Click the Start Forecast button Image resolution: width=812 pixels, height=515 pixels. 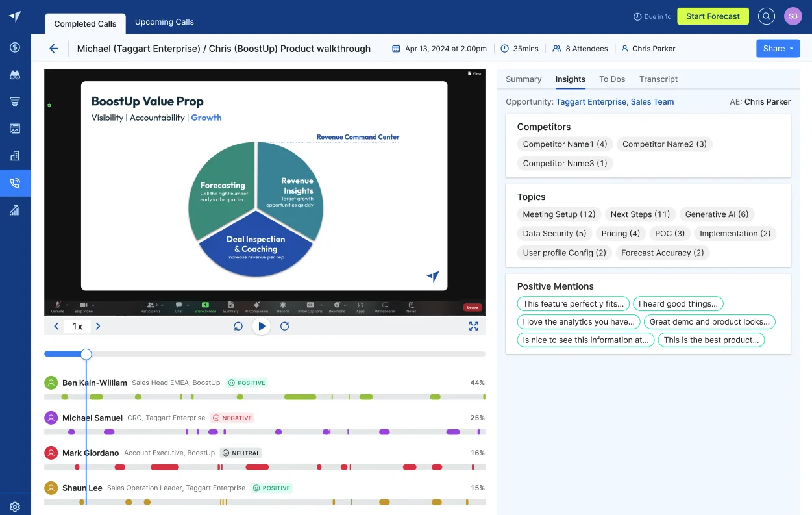tap(713, 16)
